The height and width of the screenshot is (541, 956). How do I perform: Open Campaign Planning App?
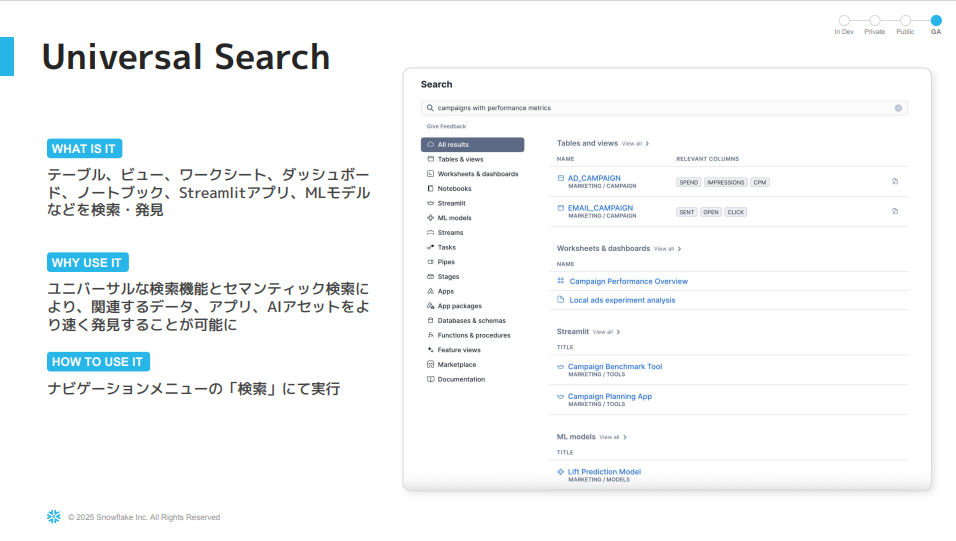pyautogui.click(x=610, y=396)
